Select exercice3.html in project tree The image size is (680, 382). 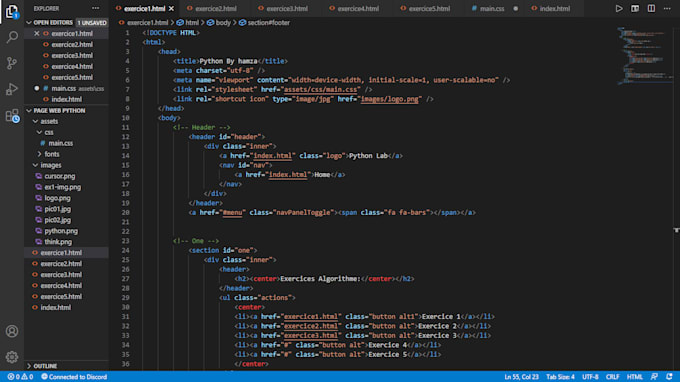pyautogui.click(x=61, y=275)
